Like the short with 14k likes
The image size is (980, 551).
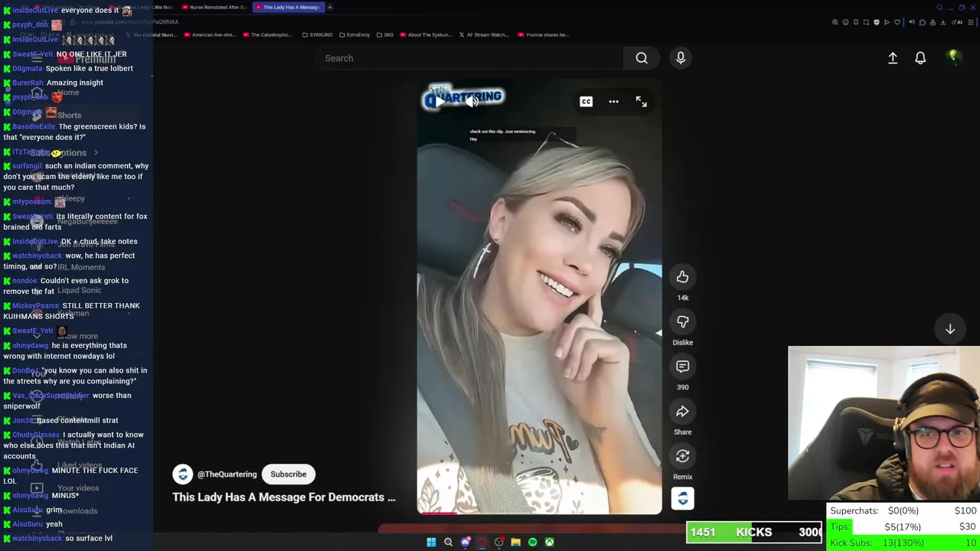point(682,277)
